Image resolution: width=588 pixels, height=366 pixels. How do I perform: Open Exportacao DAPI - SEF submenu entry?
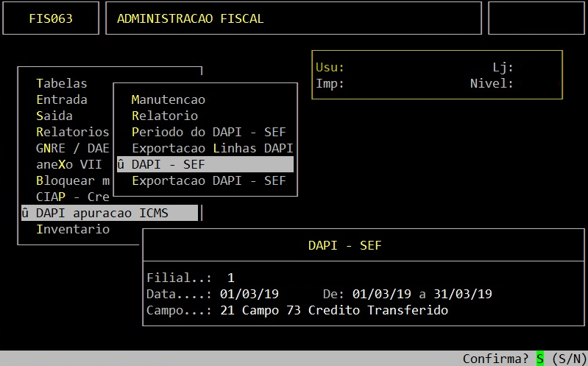click(208, 180)
